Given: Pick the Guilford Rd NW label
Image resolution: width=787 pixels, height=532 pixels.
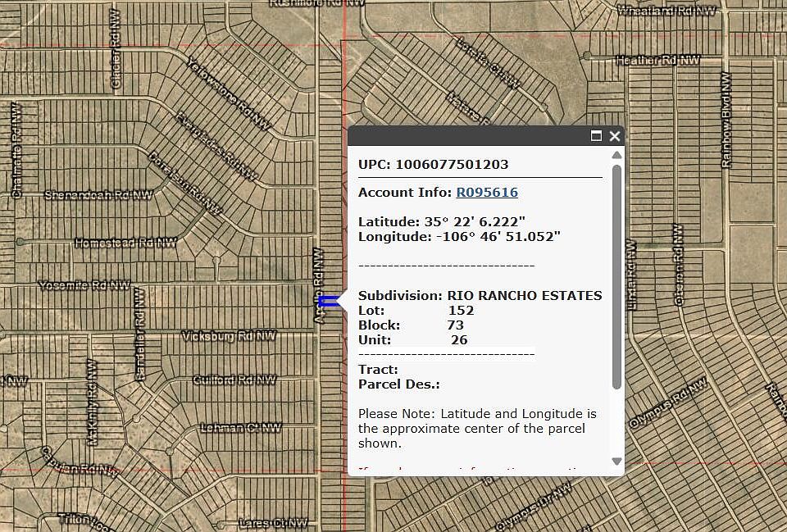Looking at the screenshot, I should pos(234,380).
